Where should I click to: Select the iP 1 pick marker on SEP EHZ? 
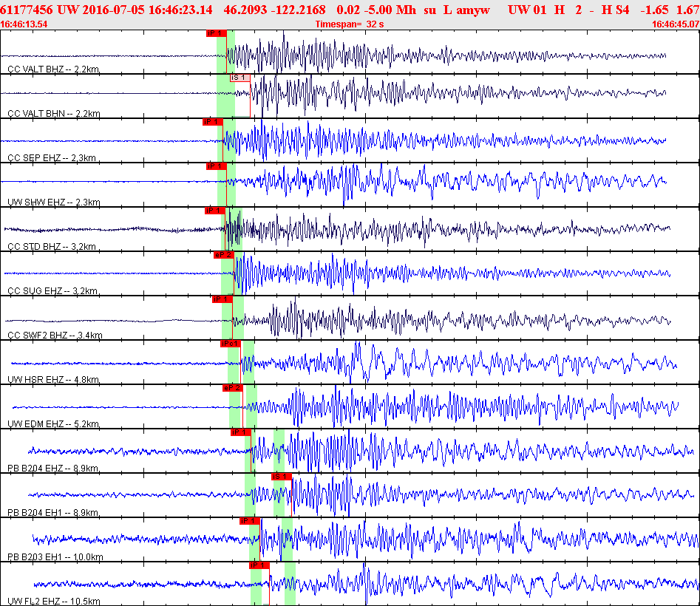212,122
